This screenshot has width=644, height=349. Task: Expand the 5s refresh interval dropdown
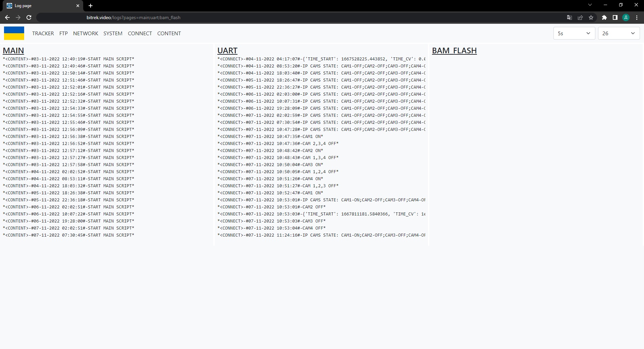[574, 33]
